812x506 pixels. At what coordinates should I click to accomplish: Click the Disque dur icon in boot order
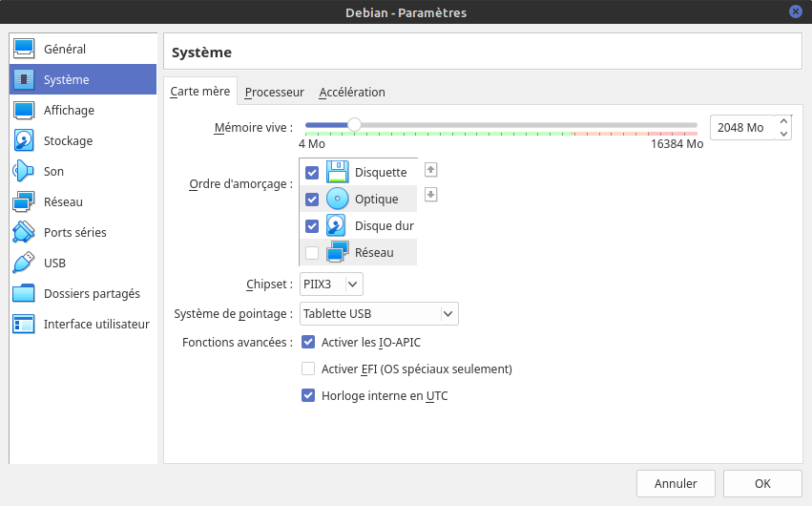(336, 226)
